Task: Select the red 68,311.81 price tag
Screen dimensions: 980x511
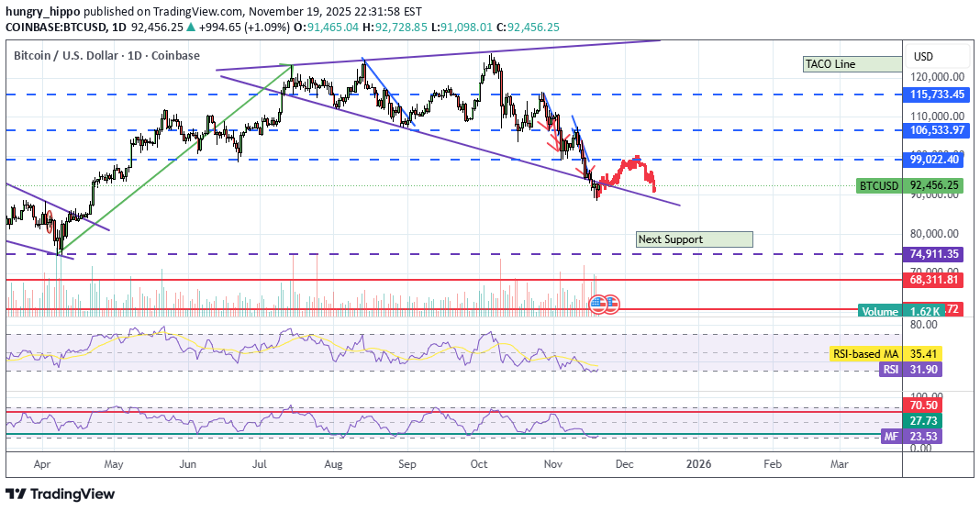Action: [x=935, y=280]
